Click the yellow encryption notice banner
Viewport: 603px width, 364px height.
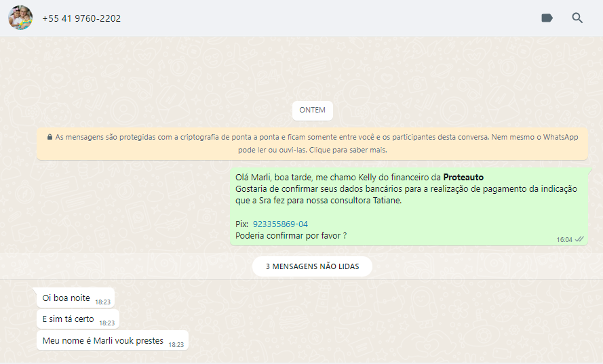[x=312, y=144]
